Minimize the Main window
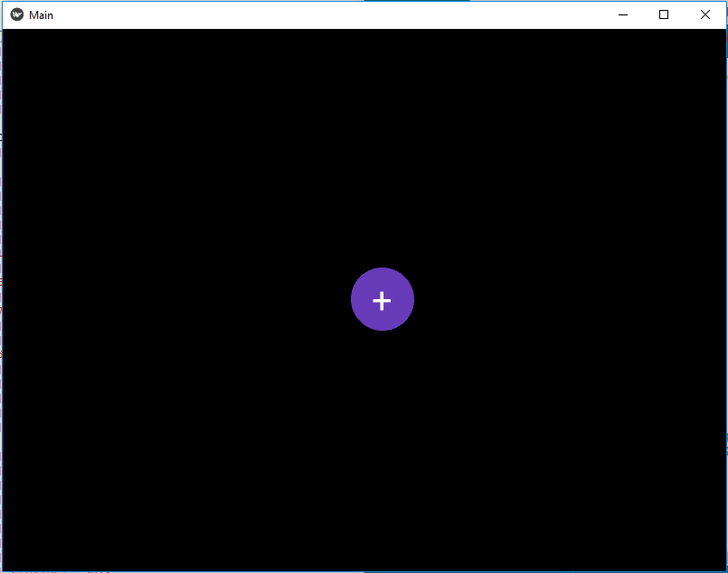The width and height of the screenshot is (728, 573). 623,14
